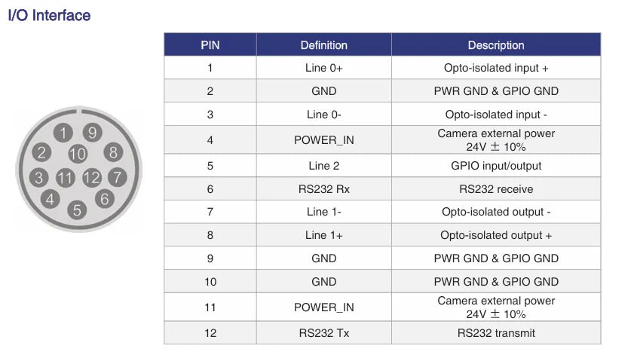
Task: Click pin 12 in the connector diagram
Action: (92, 178)
